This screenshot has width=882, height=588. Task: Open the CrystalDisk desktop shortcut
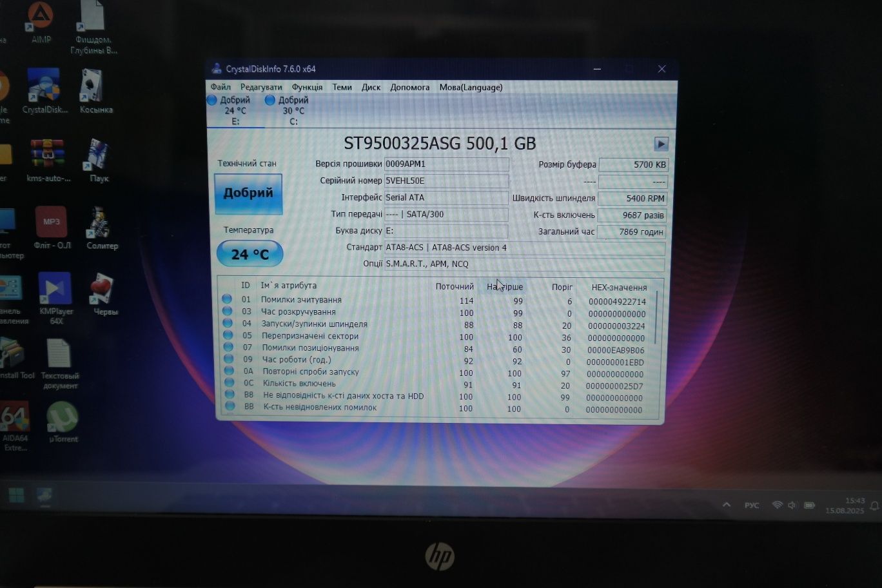coord(44,91)
